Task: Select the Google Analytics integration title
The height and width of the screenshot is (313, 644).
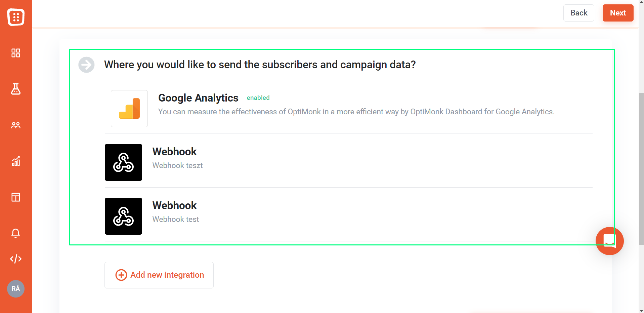Action: [198, 98]
